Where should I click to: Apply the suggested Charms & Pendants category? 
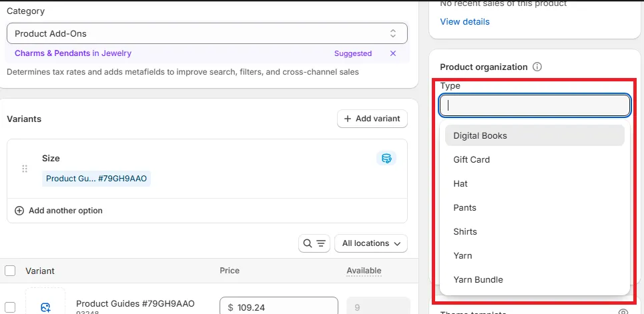[x=73, y=53]
